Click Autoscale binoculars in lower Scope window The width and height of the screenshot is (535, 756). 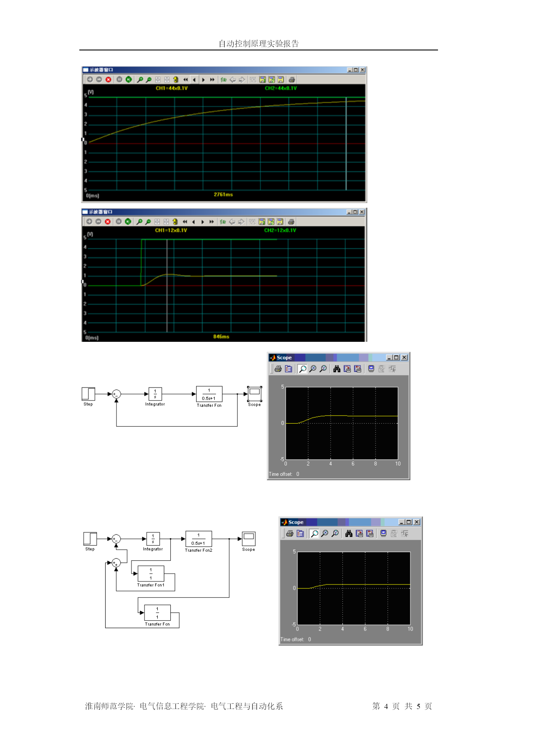349,534
